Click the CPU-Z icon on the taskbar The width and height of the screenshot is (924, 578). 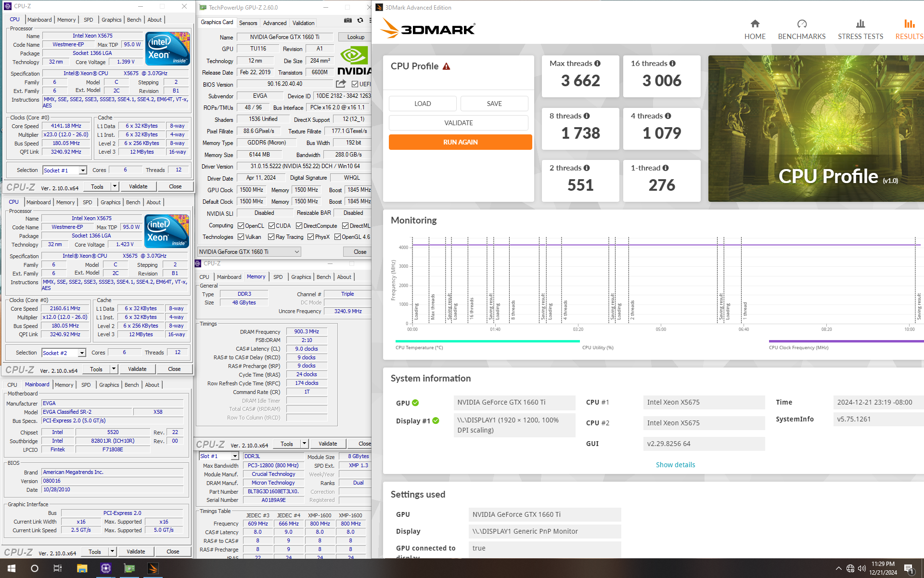[x=106, y=568]
